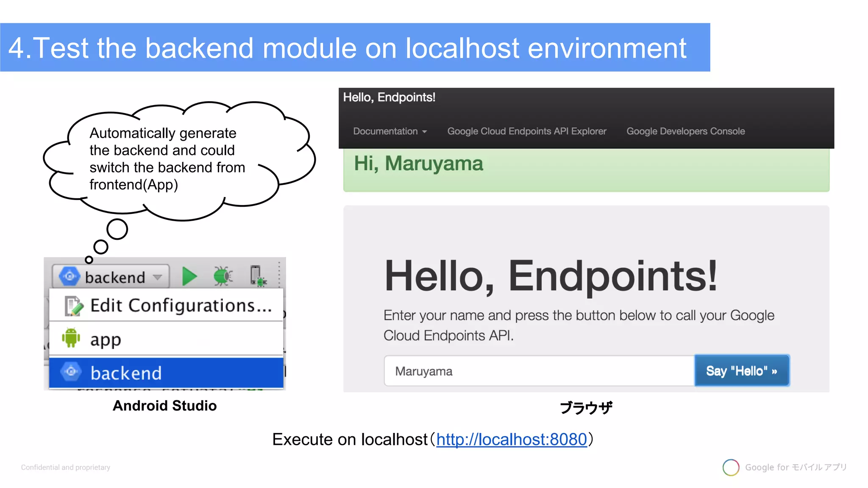868x488 pixels.
Task: Click the cloud icon in backend combo box
Action: coord(70,277)
